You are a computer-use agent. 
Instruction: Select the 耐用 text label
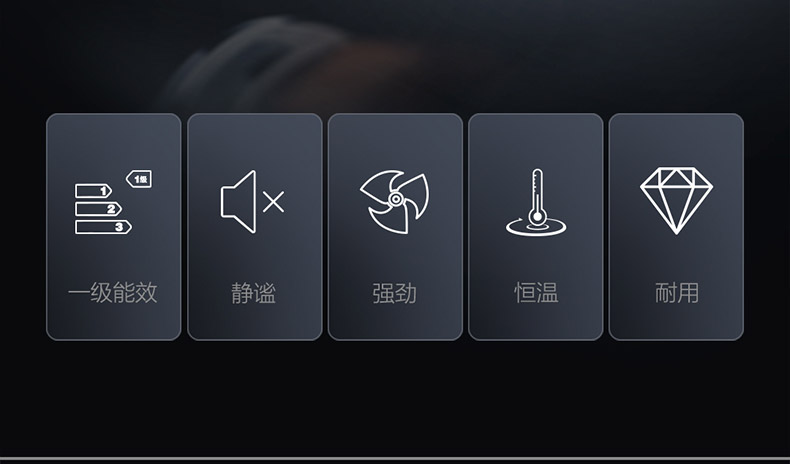pos(677,293)
